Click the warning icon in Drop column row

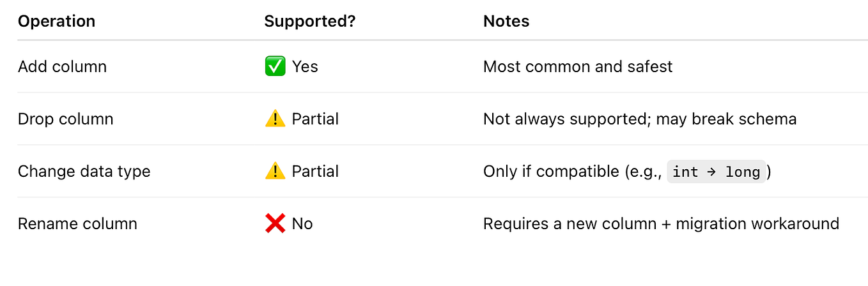point(275,119)
